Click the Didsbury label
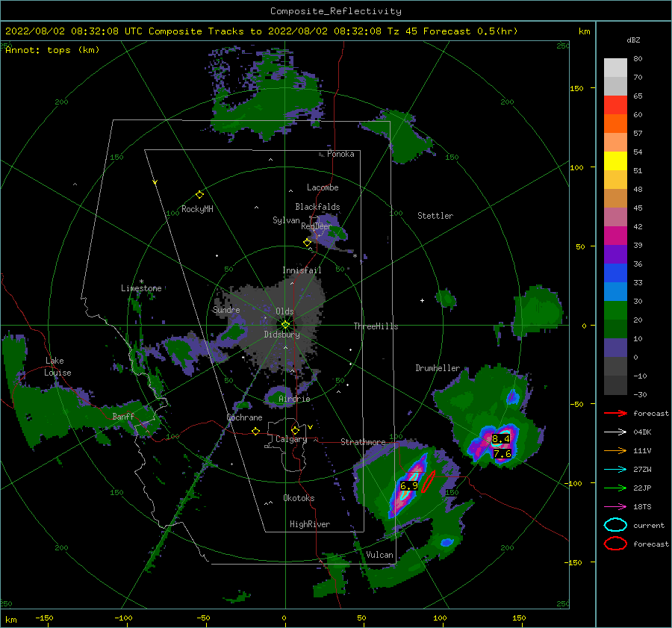 click(282, 335)
